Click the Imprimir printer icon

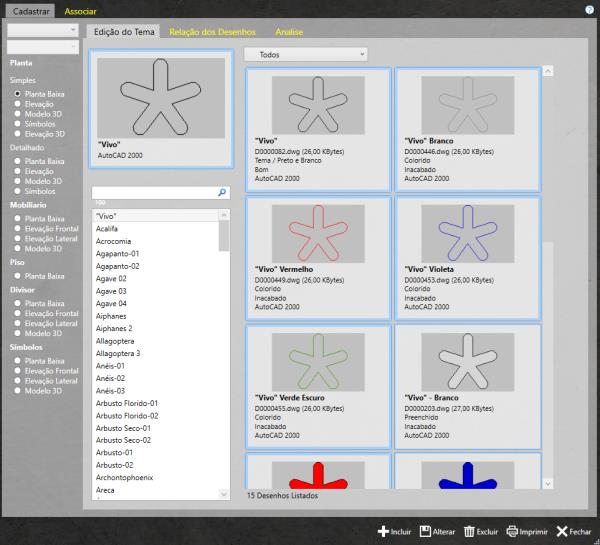pyautogui.click(x=512, y=532)
